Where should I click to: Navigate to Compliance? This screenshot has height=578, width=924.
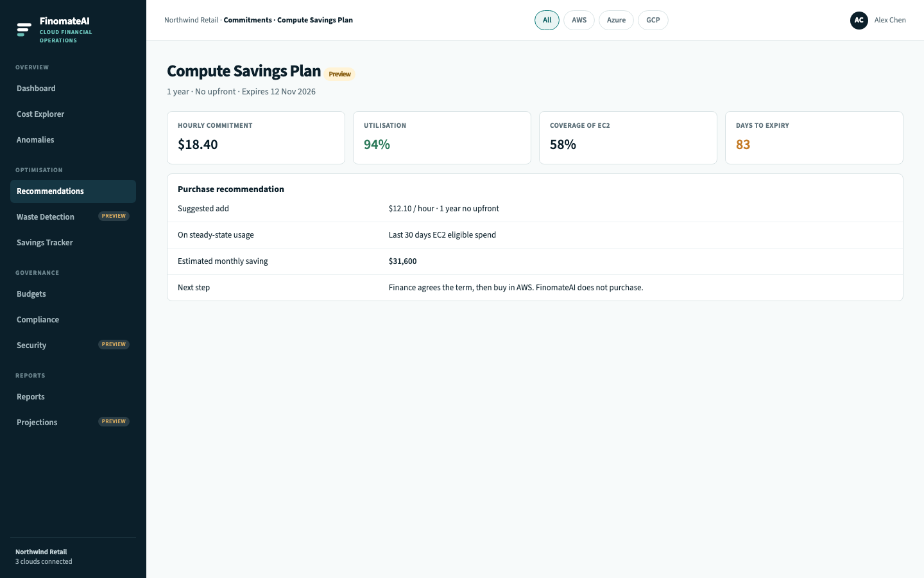(73, 320)
